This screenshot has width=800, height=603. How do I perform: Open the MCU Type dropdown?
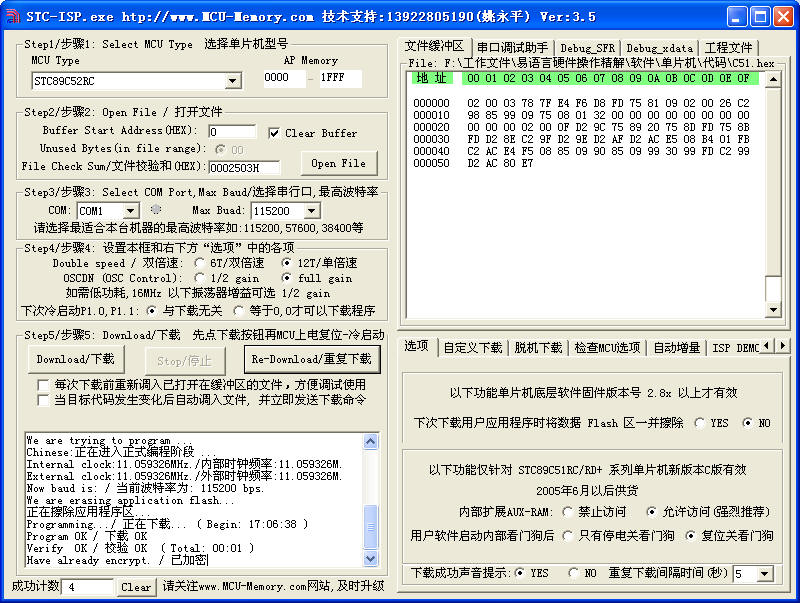point(232,81)
